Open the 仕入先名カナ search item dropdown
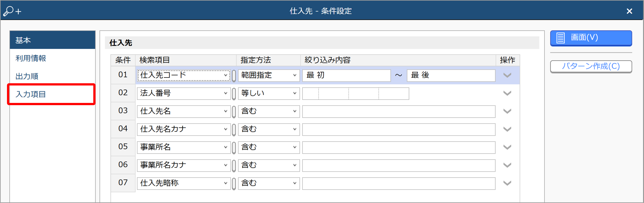Screen dimensions: 644x203 (x=184, y=129)
